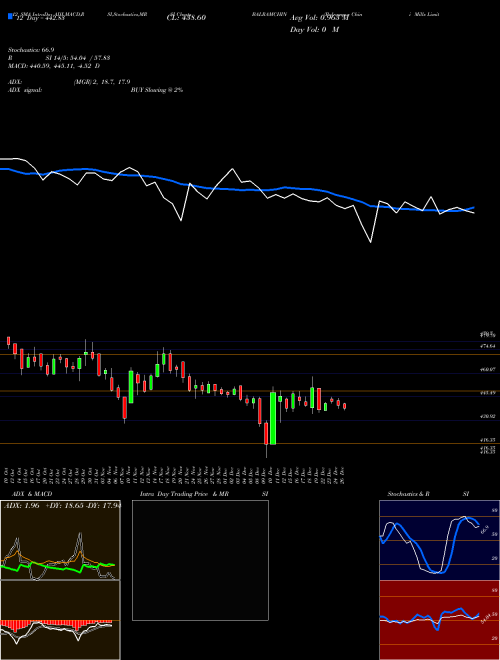This screenshot has height=660, width=500.
Task: Click inside the empty intraday chart box
Action: click(200, 560)
